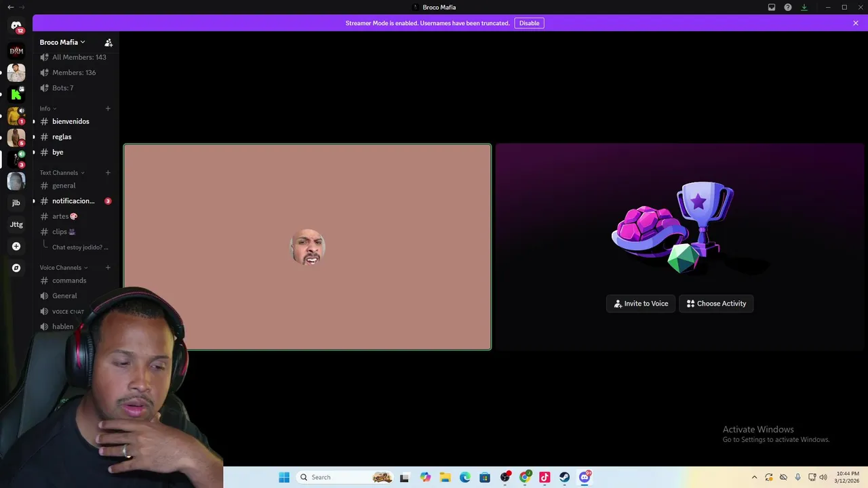Viewport: 868px width, 488px height.
Task: Open the D&M server icon
Action: point(16,51)
